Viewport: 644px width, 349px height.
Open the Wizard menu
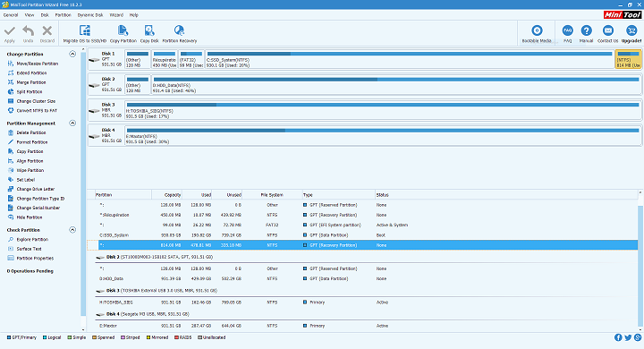coord(116,15)
